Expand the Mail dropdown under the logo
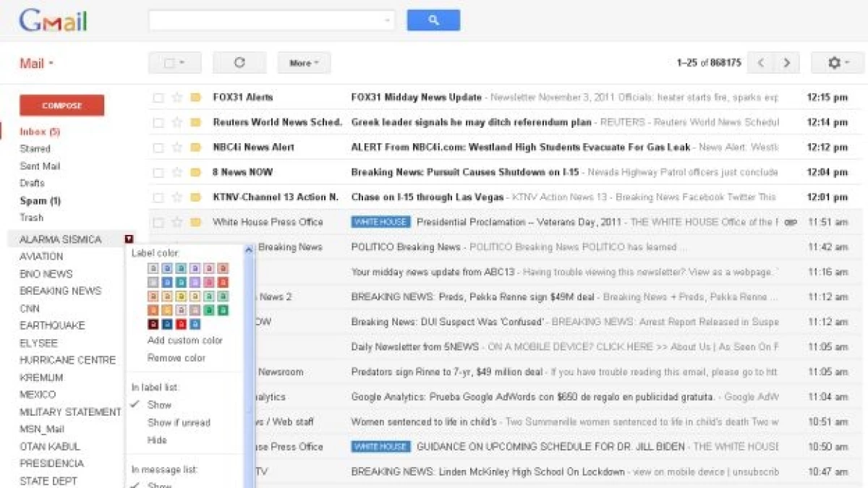868x488 pixels. [x=36, y=64]
